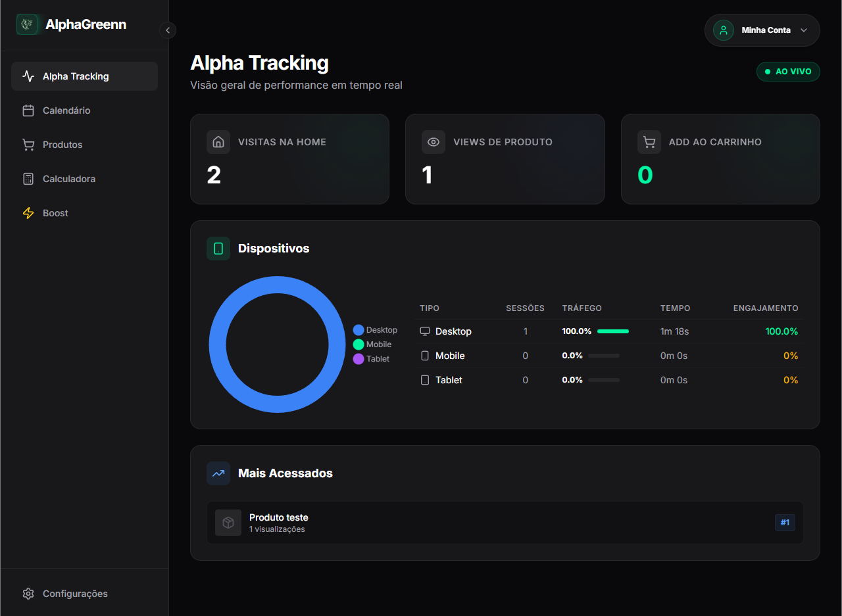Click the eye icon on Views de Produto
842x616 pixels.
coord(433,141)
